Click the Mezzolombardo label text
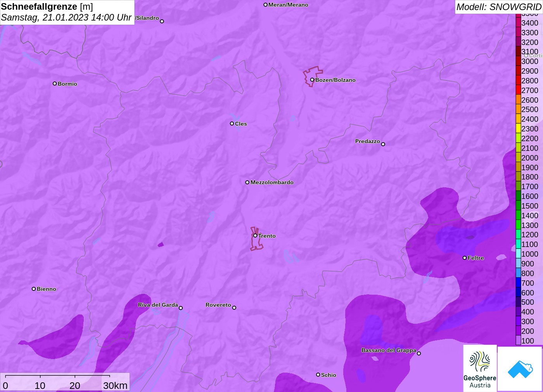Screen dimensions: 543x392 click(272, 182)
